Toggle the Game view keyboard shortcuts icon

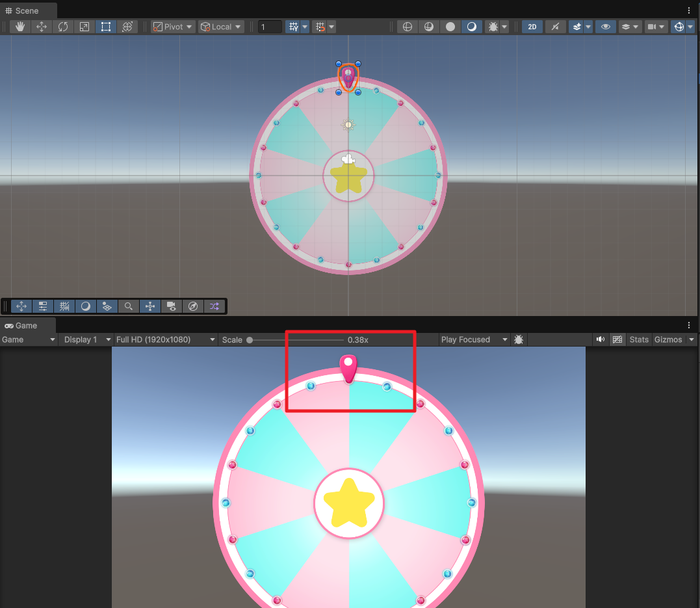point(617,339)
